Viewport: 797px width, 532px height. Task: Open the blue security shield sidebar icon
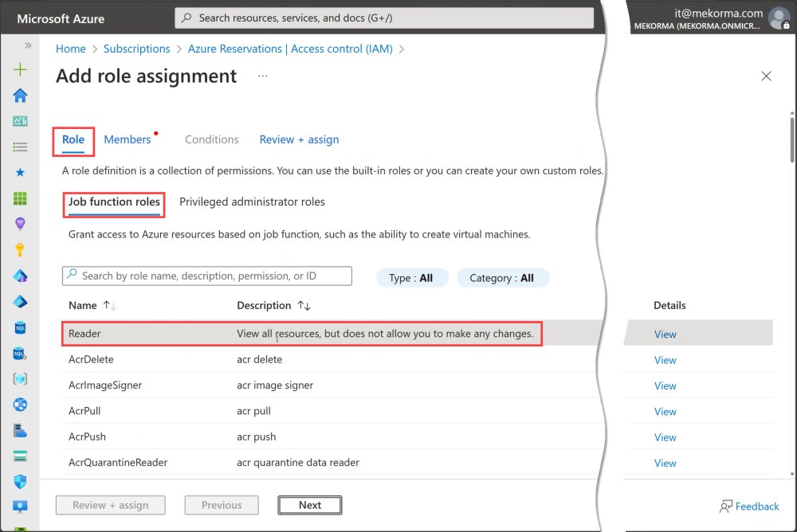point(20,482)
